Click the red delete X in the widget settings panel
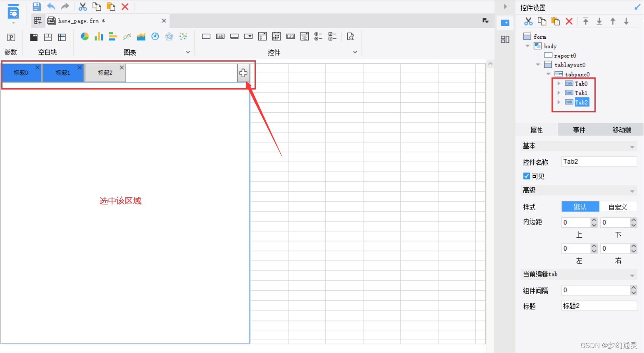644x353 pixels. coord(569,21)
